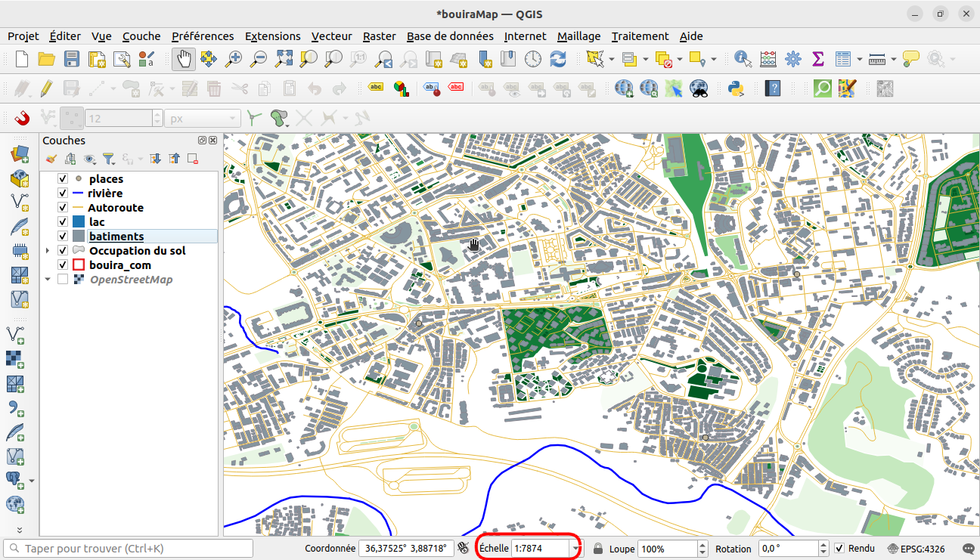The image size is (980, 560).
Task: Open the temporal controller clock
Action: (x=533, y=59)
